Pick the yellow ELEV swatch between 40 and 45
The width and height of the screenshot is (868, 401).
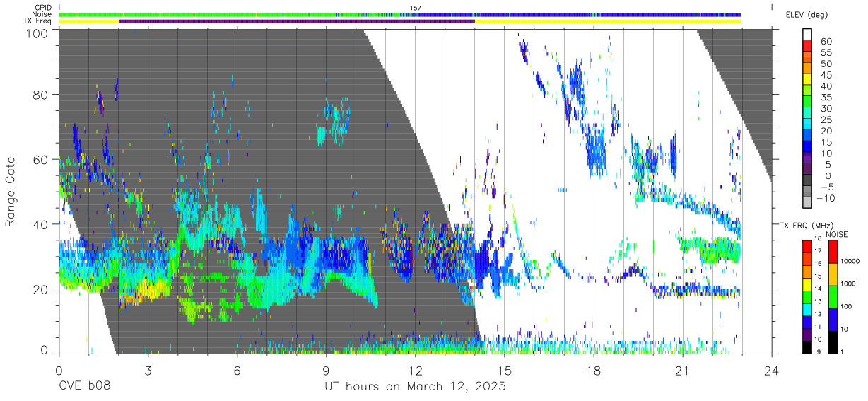(807, 80)
